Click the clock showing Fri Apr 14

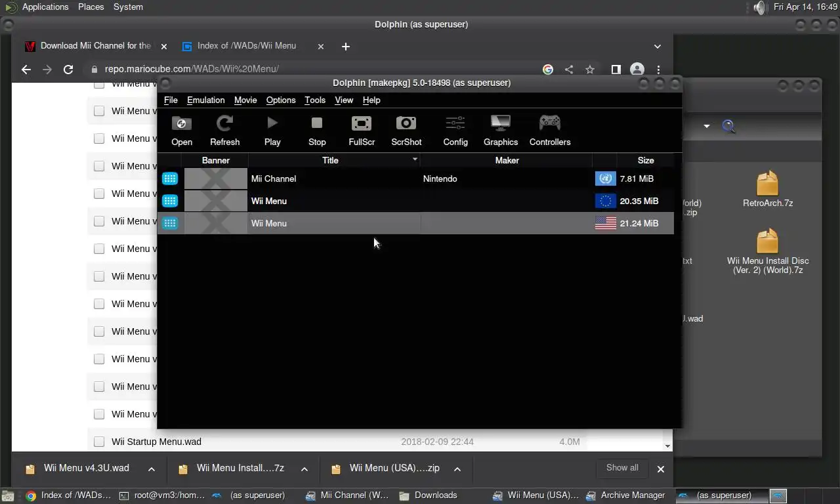[x=805, y=7]
